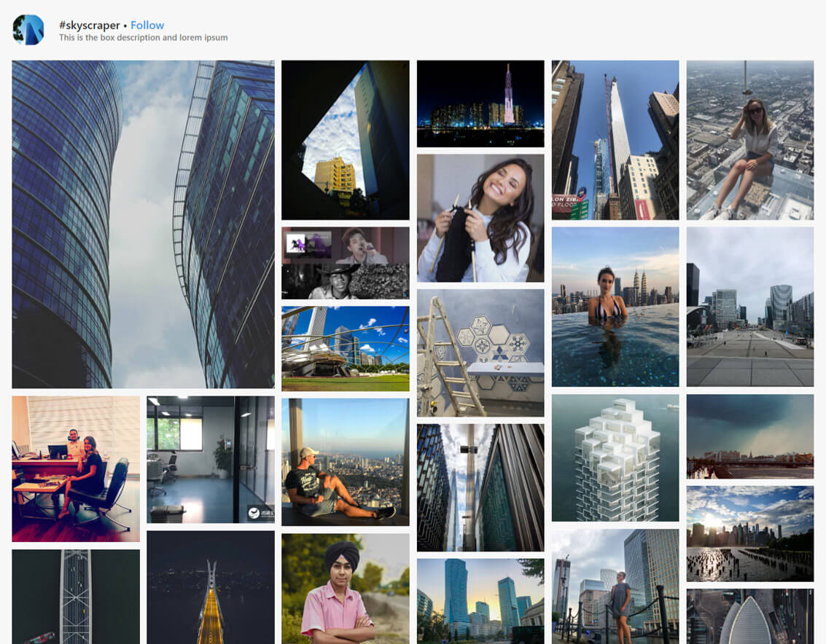Open the sunlit skyline with pier stumps photo
Viewport: 826px width, 644px height.
tap(750, 534)
